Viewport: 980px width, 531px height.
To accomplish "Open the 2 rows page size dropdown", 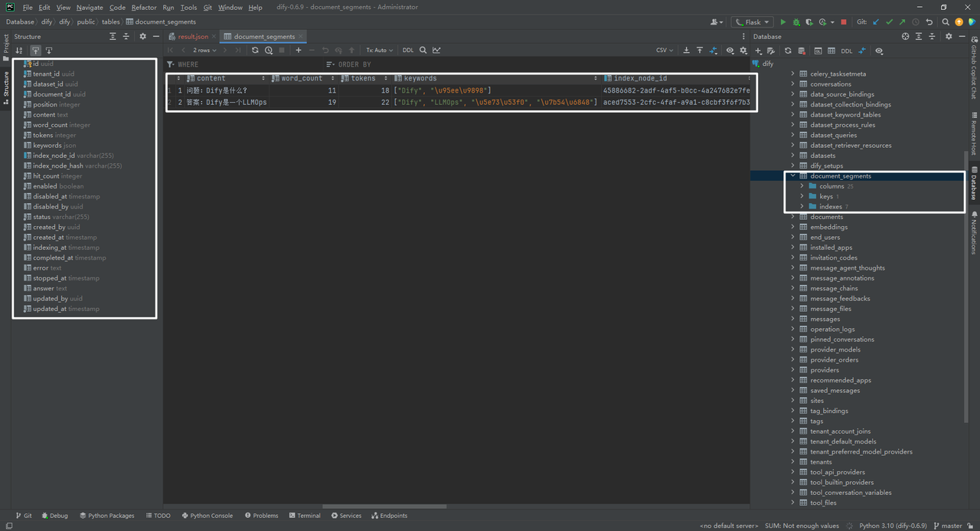I will point(204,50).
